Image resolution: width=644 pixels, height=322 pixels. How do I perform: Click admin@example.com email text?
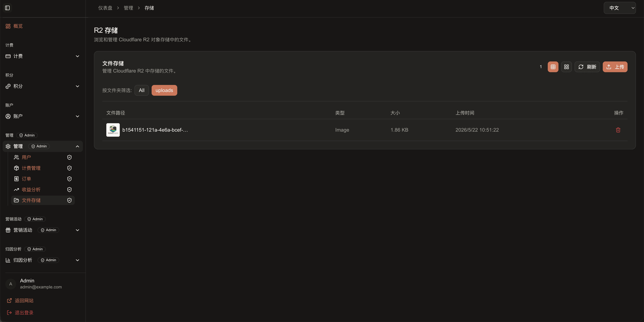point(41,287)
